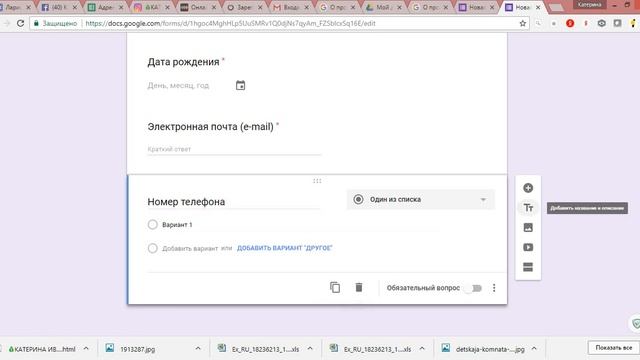The width and height of the screenshot is (640, 360).
Task: Switch to the Google Sheets Адре tab
Action: (x=105, y=7)
